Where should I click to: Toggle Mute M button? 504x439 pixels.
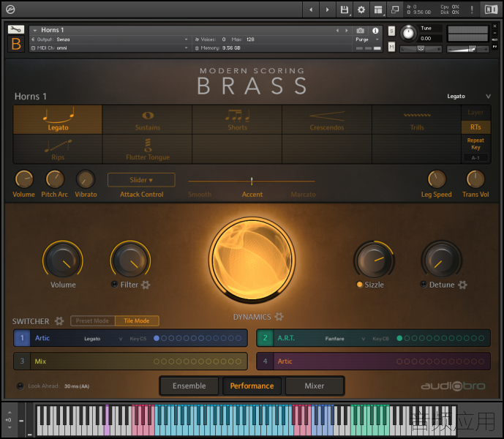pos(391,47)
